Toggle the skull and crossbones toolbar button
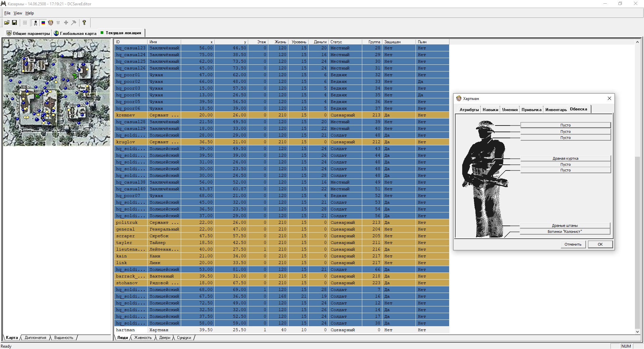Screen dimensions: 644x349 pyautogui.click(x=36, y=22)
